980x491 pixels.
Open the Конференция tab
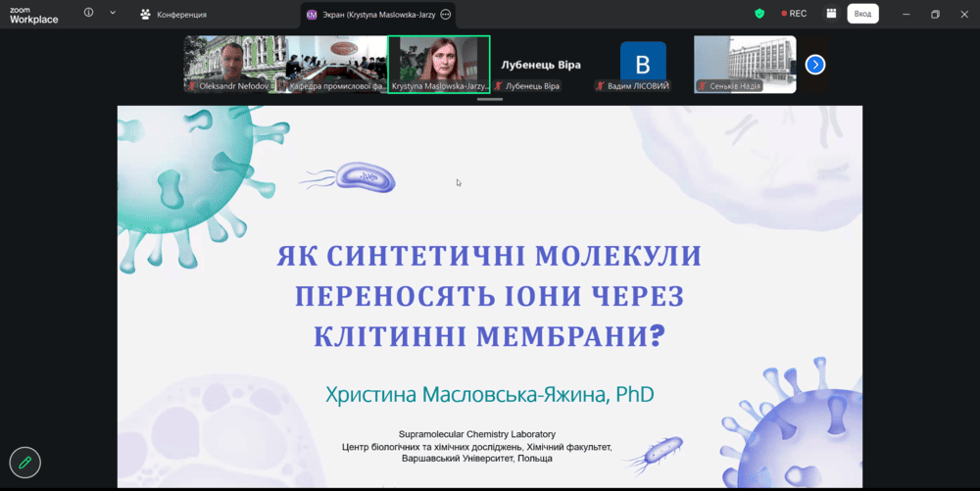point(173,15)
